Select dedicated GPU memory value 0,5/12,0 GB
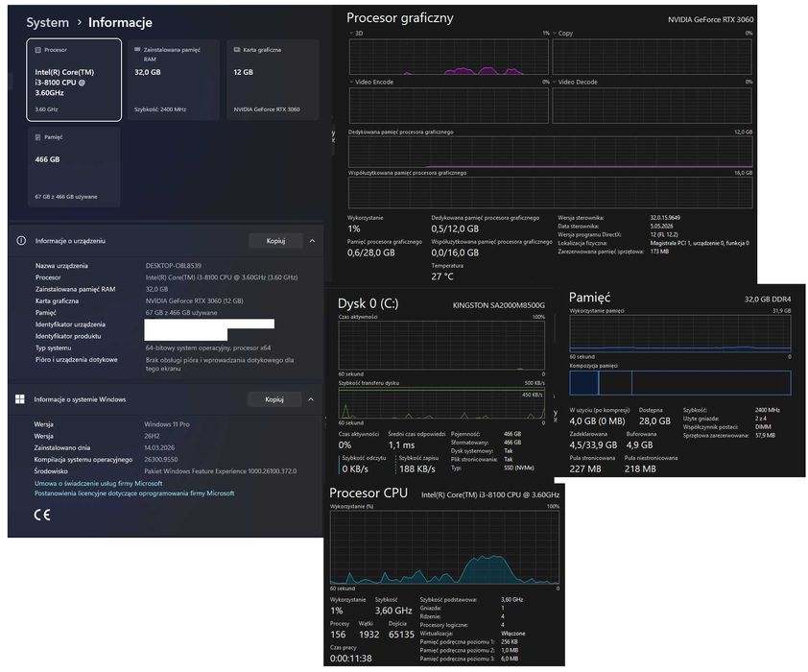This screenshot has width=808, height=672. point(455,228)
